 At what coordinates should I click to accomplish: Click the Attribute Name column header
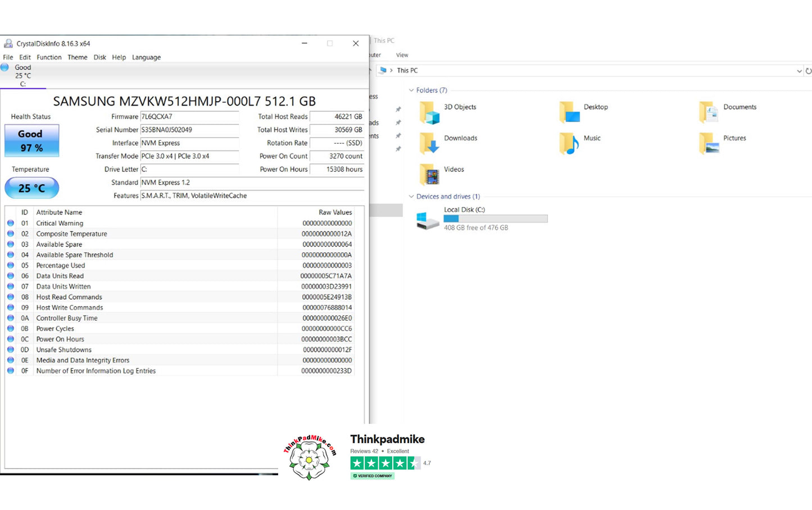(59, 212)
